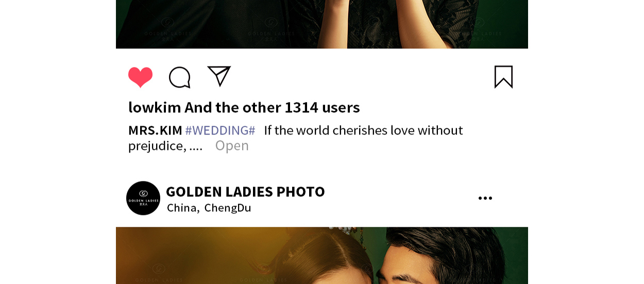View Golden Ladies round profile avatar

point(143,198)
